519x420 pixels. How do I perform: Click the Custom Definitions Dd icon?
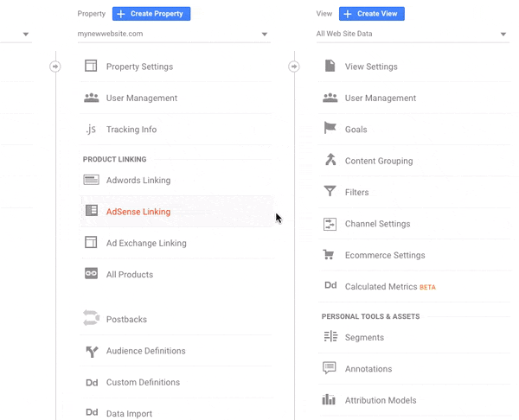[92, 383]
